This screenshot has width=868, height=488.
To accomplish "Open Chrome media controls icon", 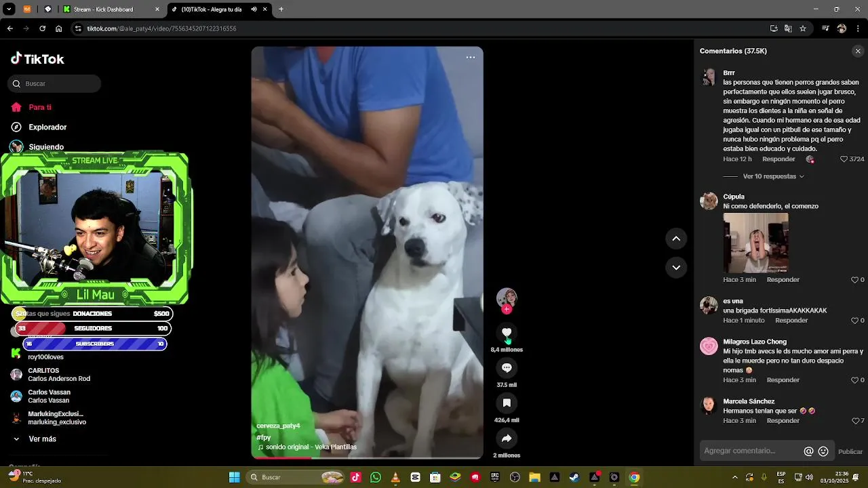I will click(825, 28).
